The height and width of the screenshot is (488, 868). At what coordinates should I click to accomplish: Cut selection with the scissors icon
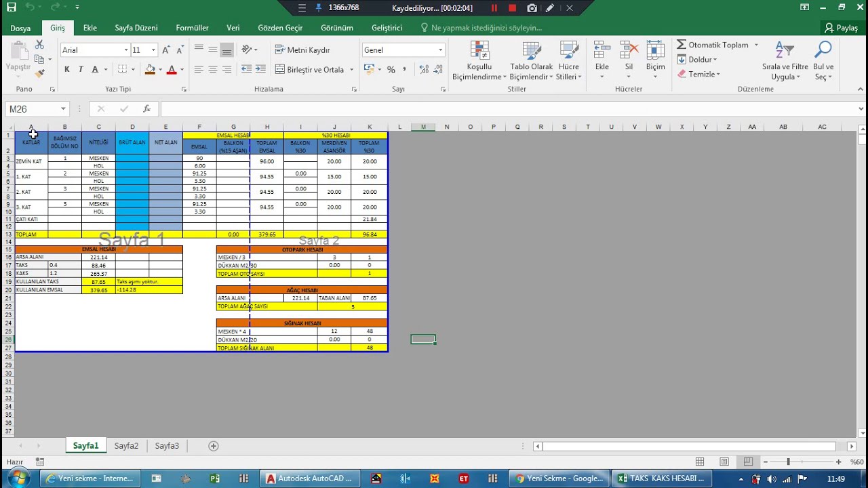39,45
